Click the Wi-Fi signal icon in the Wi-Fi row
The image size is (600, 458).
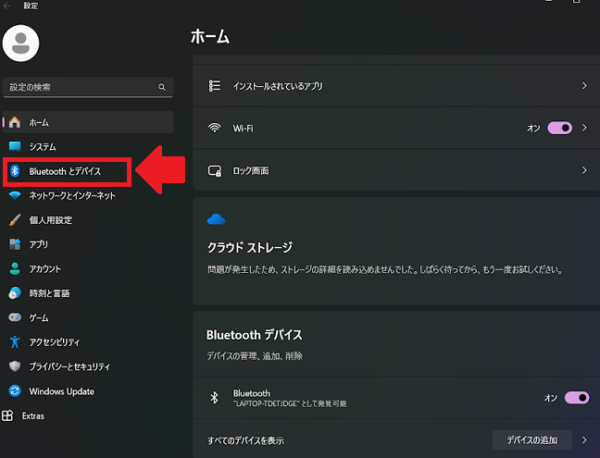point(214,128)
